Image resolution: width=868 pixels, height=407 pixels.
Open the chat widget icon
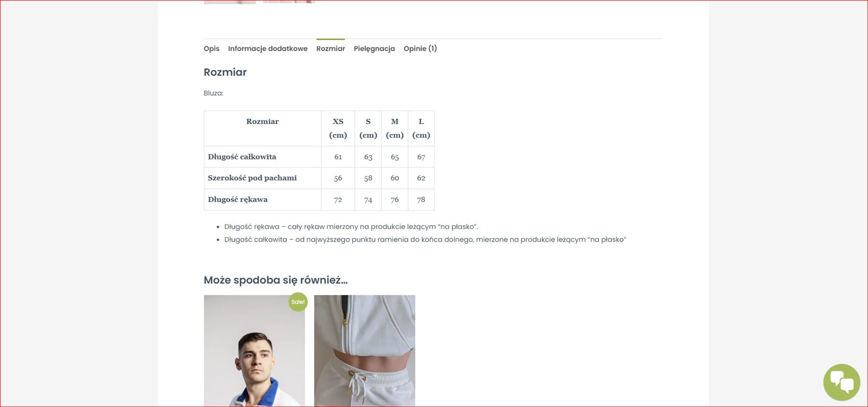(841, 382)
